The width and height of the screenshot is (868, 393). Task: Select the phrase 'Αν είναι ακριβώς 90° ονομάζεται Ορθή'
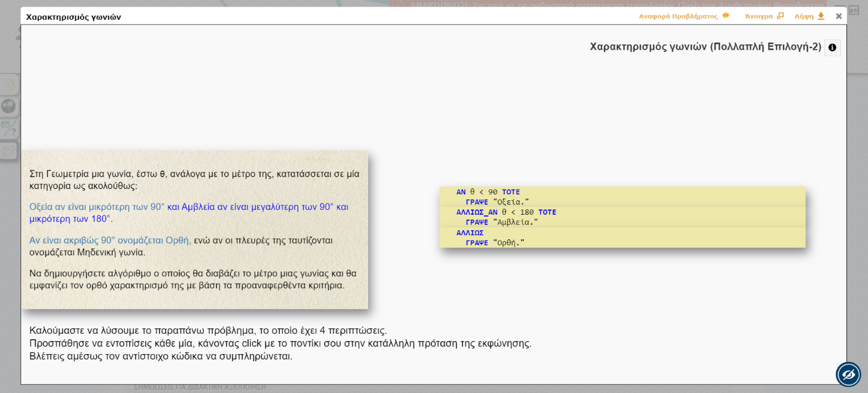(x=110, y=240)
